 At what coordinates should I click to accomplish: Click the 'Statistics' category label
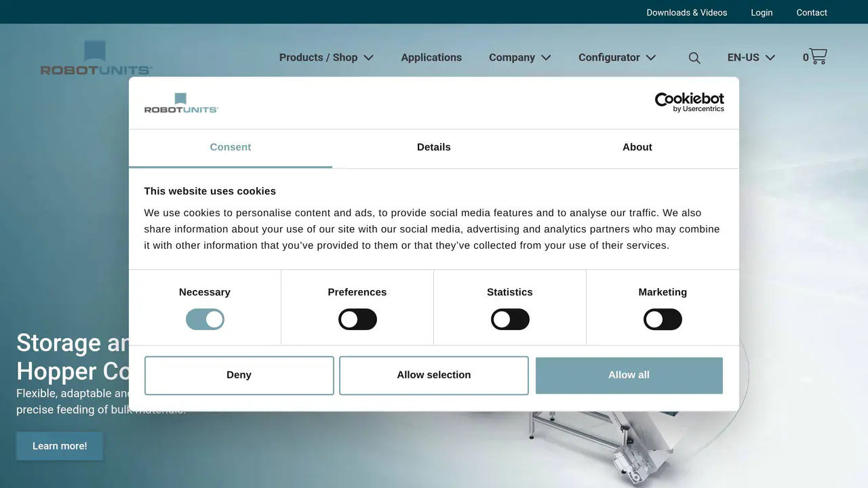click(510, 292)
